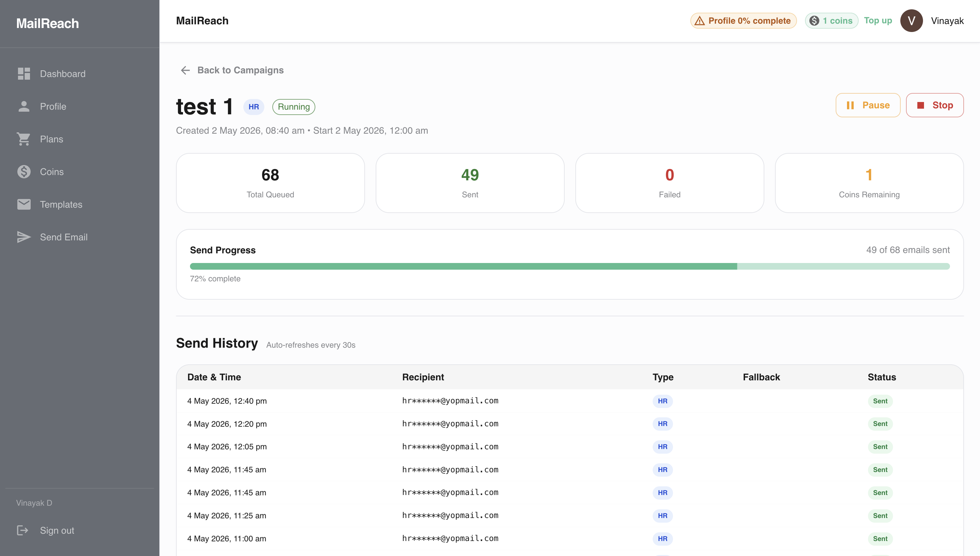The image size is (980, 556).
Task: Click the row dated 4 May 2026, 12:05 pm
Action: point(570,447)
